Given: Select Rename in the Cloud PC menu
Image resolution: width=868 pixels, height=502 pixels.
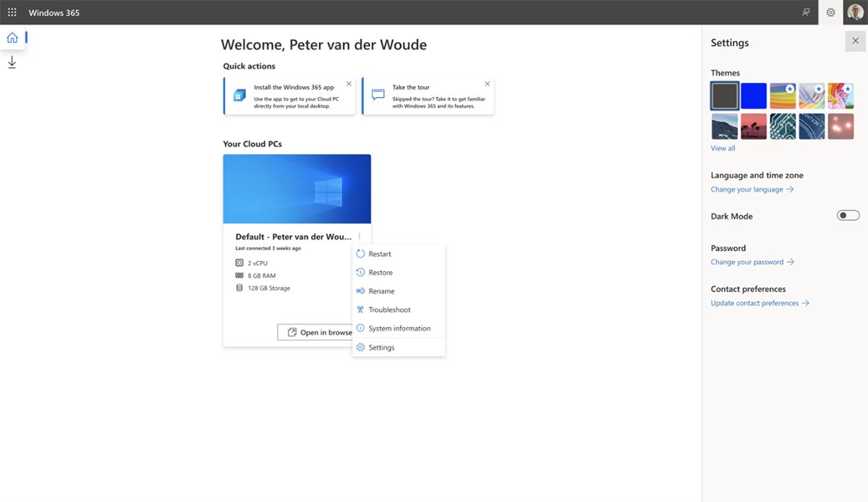Looking at the screenshot, I should [x=380, y=291].
